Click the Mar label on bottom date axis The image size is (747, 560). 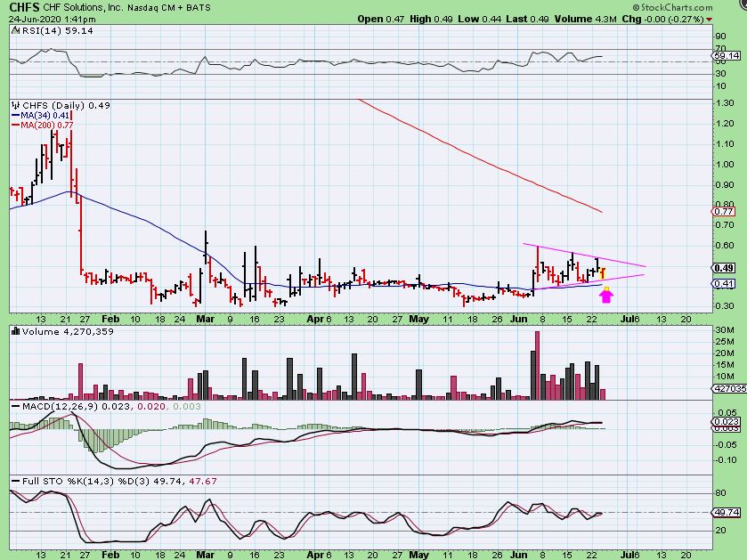point(206,553)
